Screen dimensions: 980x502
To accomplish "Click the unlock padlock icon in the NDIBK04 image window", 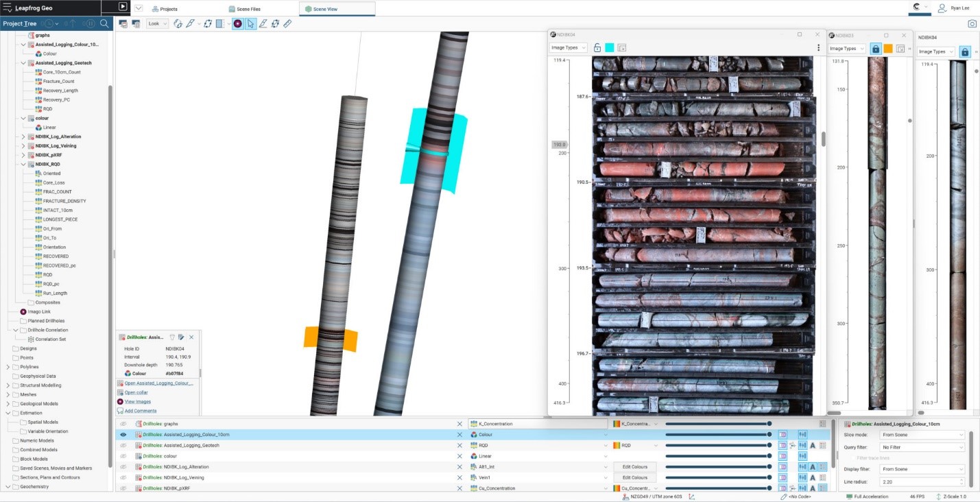I will (x=597, y=48).
